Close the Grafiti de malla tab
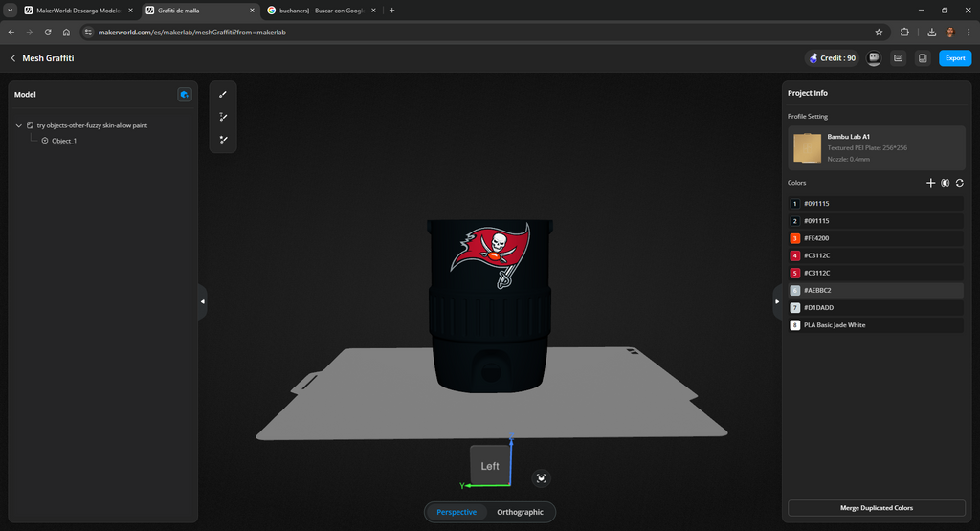The image size is (980, 531). 252,10
